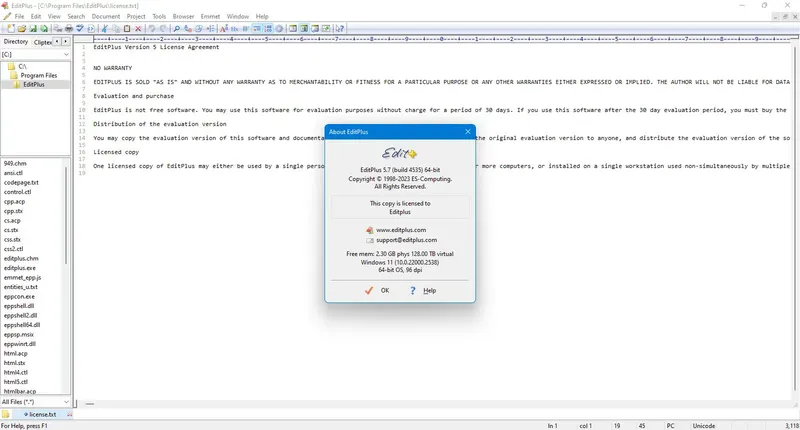Click the Copy toolbar icon
800x430 pixels.
[x=116, y=29]
